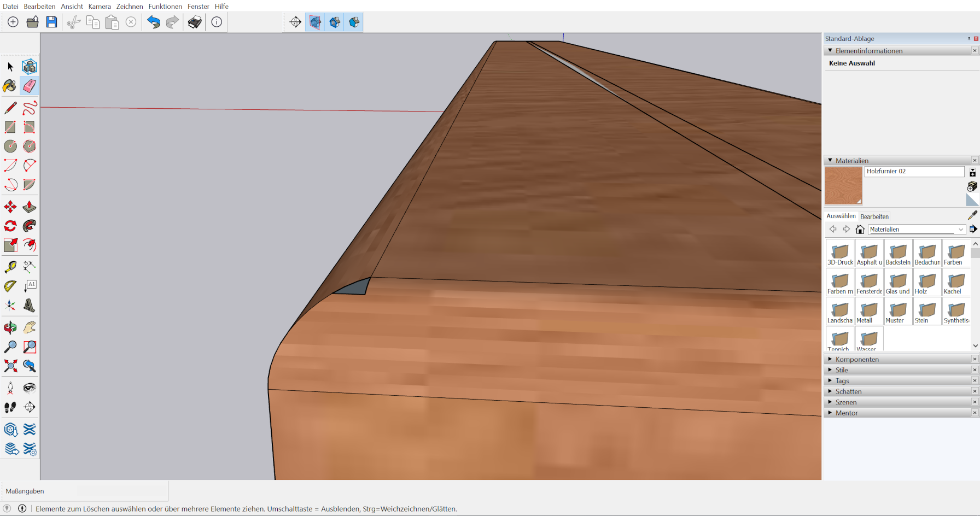This screenshot has height=516, width=980.
Task: Toggle display of section planes
Action: (x=316, y=22)
